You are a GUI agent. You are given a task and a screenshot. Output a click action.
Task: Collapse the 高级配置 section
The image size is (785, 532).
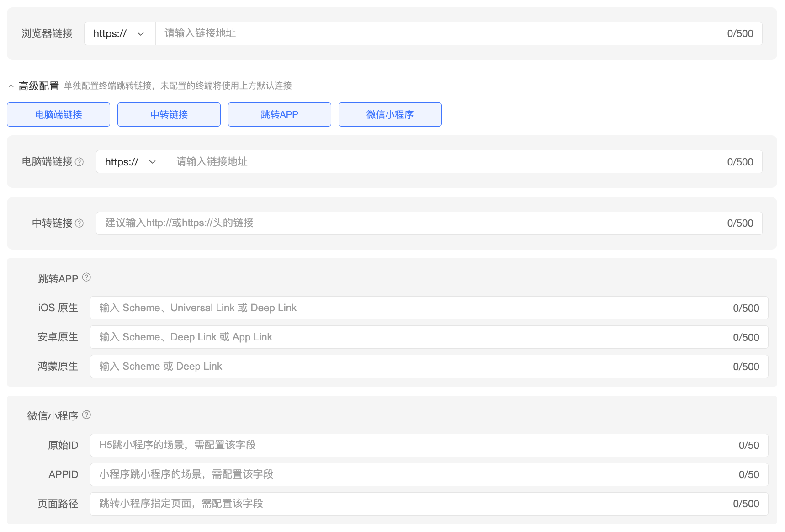[11, 86]
